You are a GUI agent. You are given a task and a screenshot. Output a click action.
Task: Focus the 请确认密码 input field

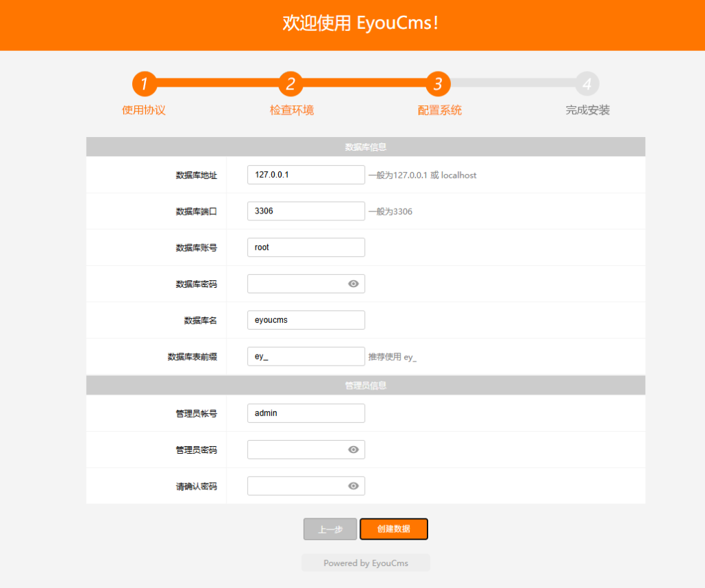coord(306,486)
